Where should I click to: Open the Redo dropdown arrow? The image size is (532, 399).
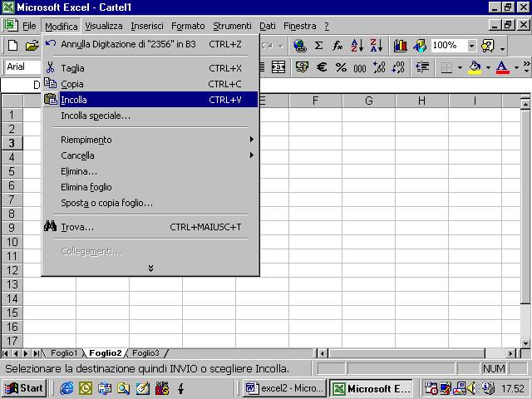coord(281,46)
